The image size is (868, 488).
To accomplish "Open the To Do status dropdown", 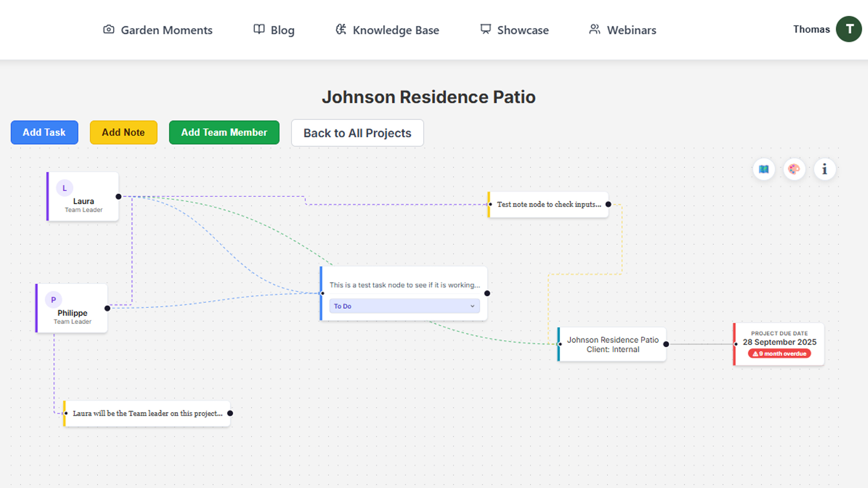I will 404,306.
